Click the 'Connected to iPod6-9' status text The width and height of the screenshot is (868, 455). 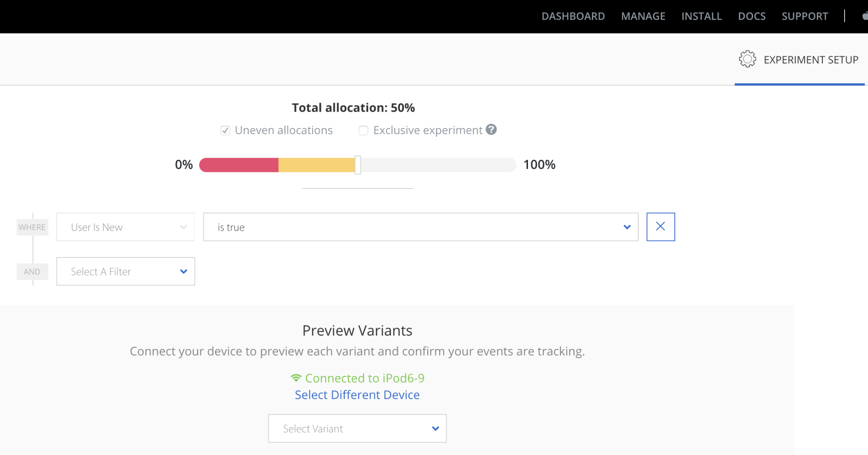365,378
